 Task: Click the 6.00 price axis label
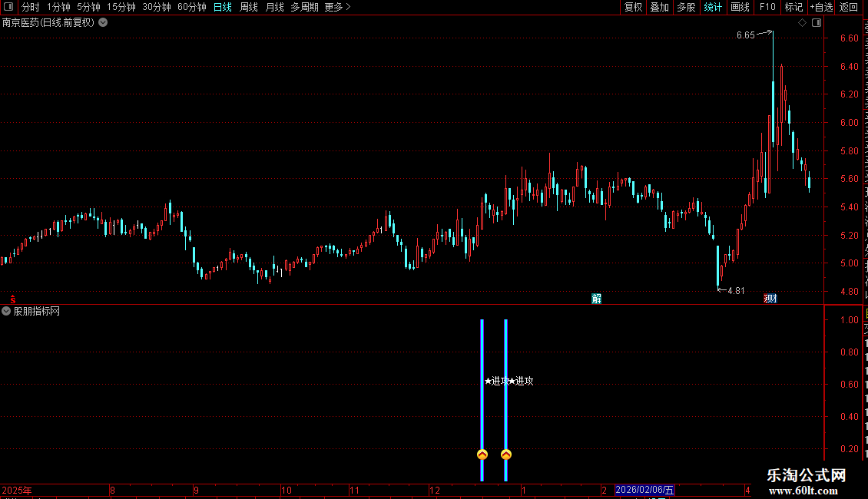pos(849,123)
